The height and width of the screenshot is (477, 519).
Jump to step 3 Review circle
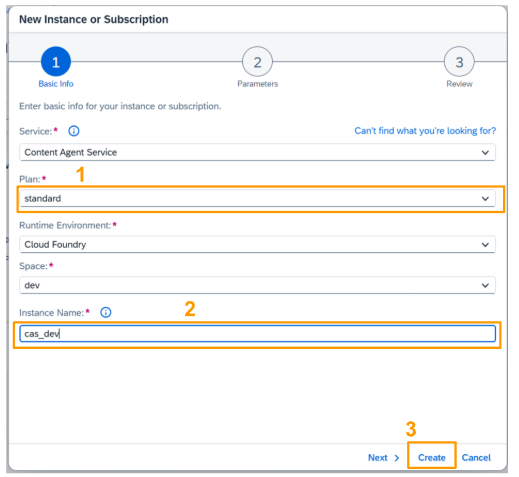[x=459, y=62]
